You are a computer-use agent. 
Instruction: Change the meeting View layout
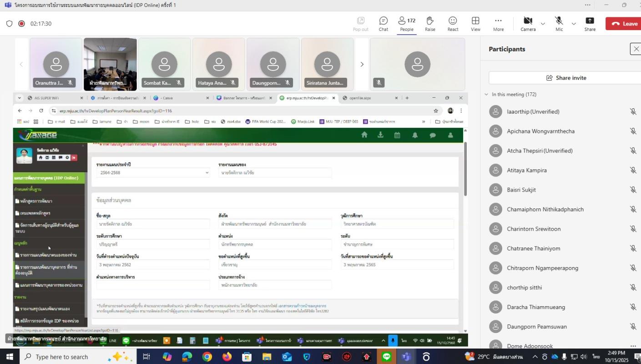(475, 24)
